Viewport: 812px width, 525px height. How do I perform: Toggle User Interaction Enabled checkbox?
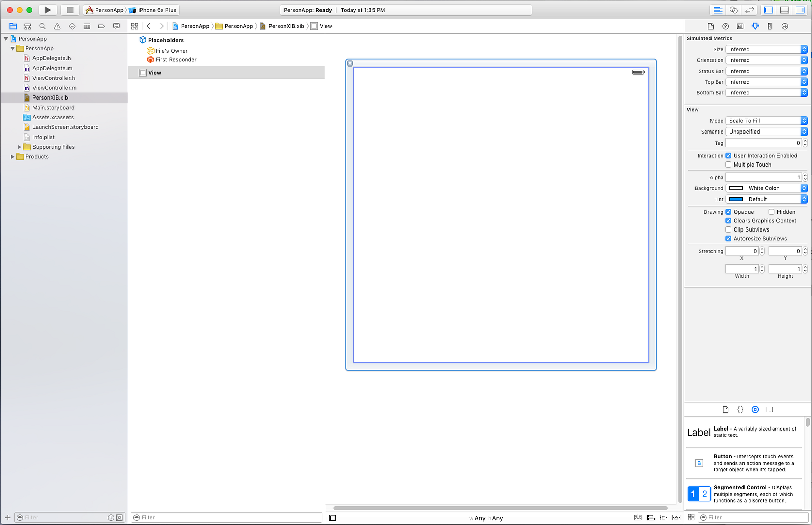(728, 156)
